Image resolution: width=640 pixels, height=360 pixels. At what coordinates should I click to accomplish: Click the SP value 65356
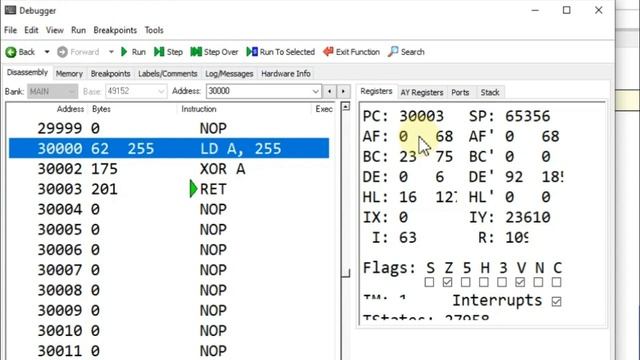[x=527, y=116]
